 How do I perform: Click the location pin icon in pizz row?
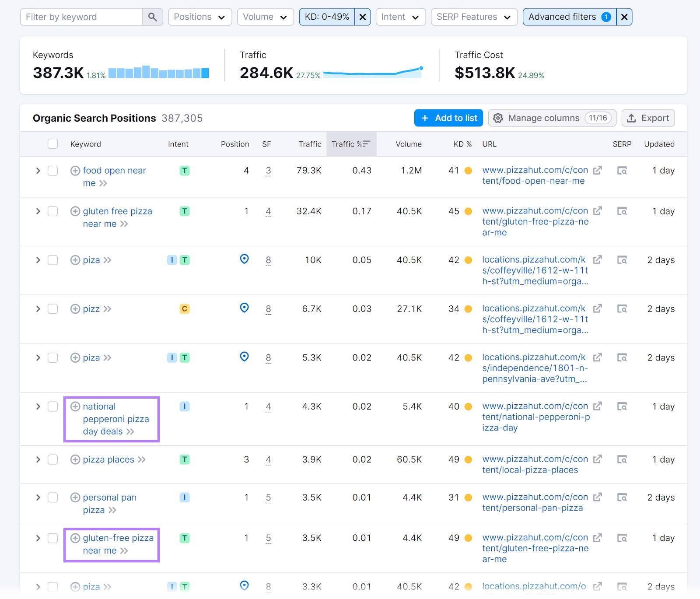pyautogui.click(x=244, y=308)
